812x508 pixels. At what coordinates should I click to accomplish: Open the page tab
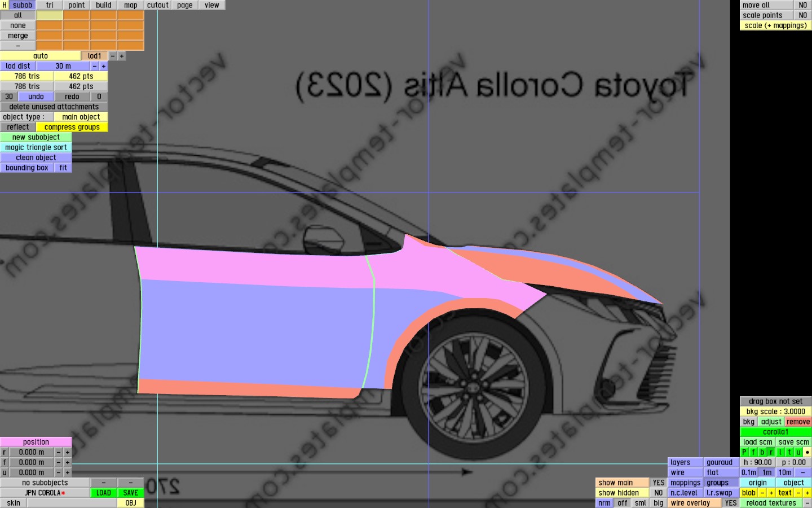(x=185, y=5)
